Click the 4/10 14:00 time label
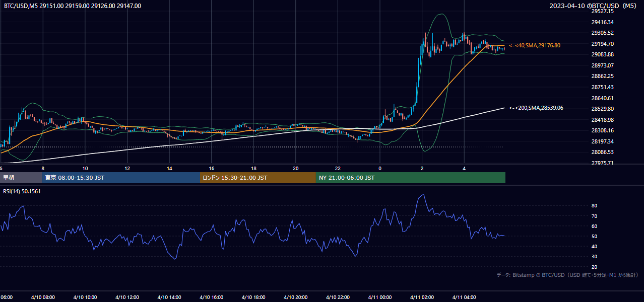Screen dimensions: 644x302 coord(169,297)
